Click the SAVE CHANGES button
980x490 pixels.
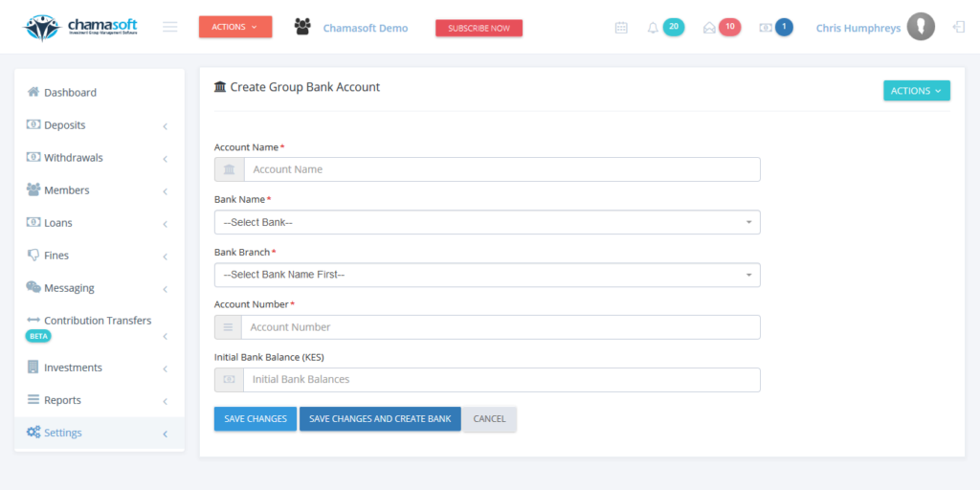(x=256, y=419)
